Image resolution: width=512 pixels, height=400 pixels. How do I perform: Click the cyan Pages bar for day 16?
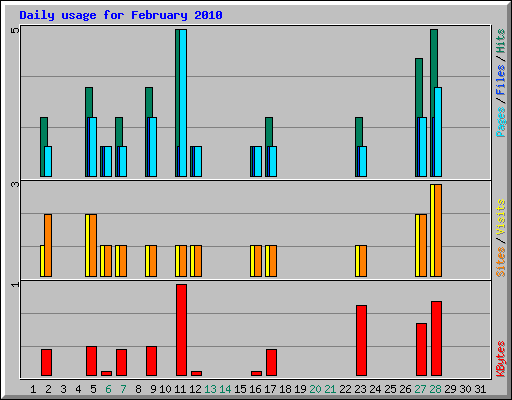[258, 161]
